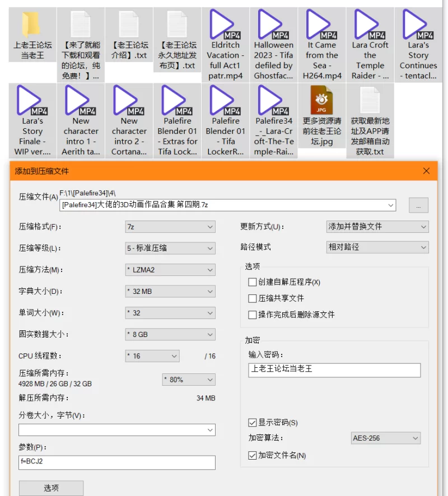The width and height of the screenshot is (448, 496).
Task: Select the 【老王论坛介绍】.txt file icon
Action: pyautogui.click(x=129, y=25)
